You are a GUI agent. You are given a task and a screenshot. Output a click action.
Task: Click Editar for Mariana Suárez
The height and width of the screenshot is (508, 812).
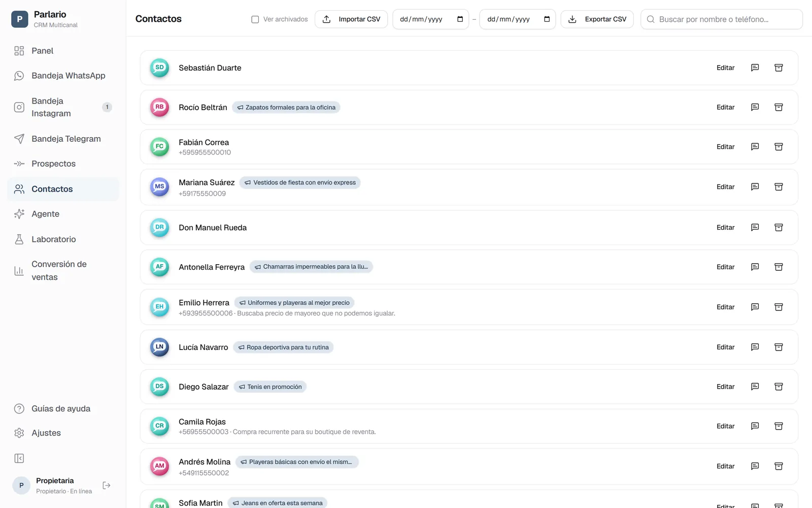(x=725, y=187)
